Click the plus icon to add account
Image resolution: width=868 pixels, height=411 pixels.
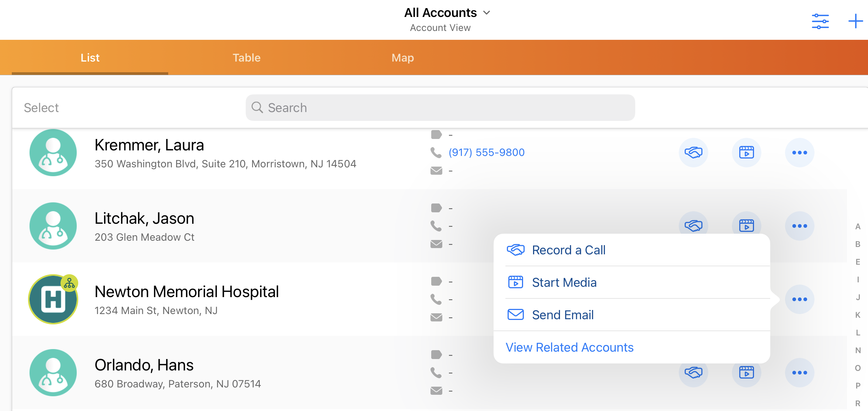855,21
